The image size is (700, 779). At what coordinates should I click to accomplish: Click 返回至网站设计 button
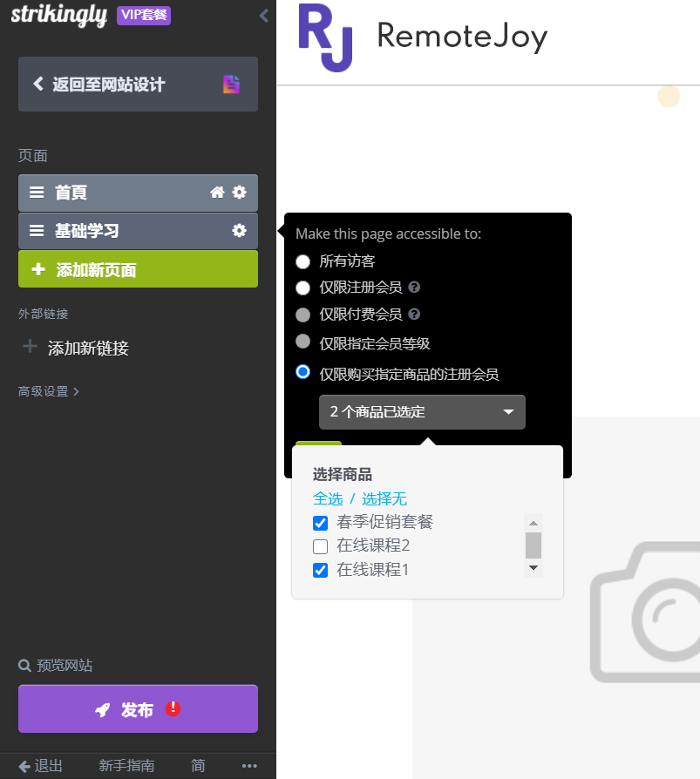pos(139,84)
